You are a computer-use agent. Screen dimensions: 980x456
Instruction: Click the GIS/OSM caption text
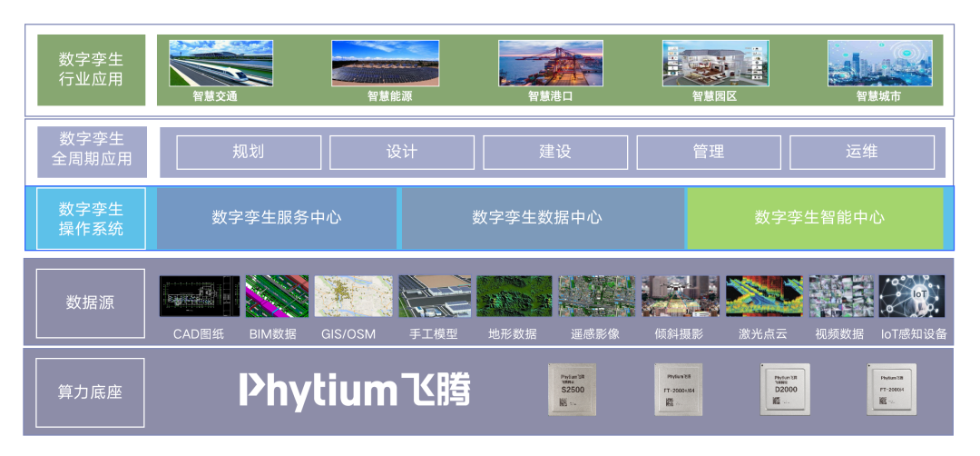coord(348,334)
